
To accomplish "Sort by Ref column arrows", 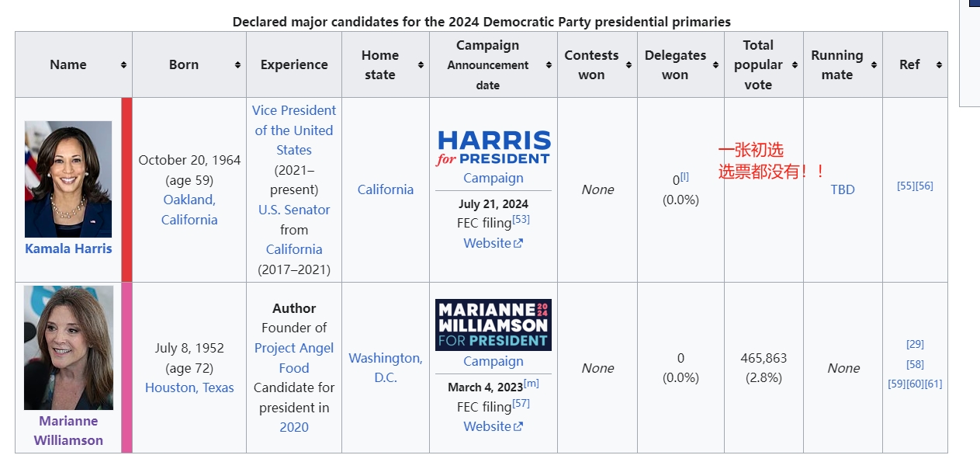I will pos(939,65).
